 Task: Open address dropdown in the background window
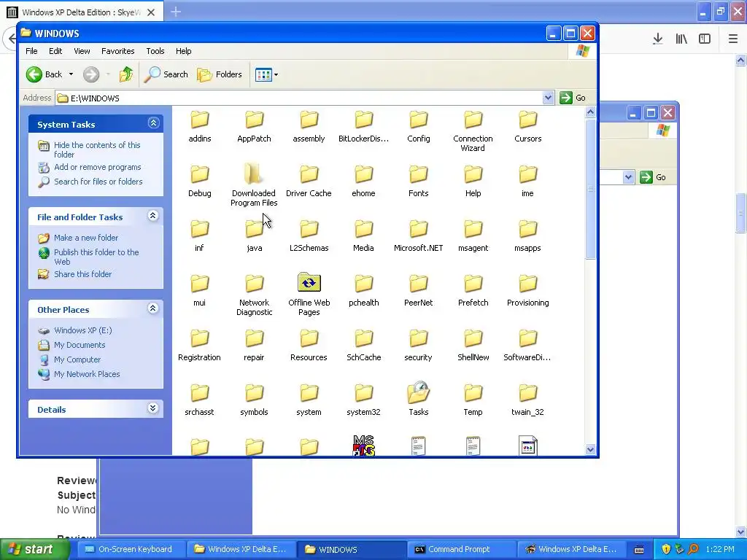(628, 177)
